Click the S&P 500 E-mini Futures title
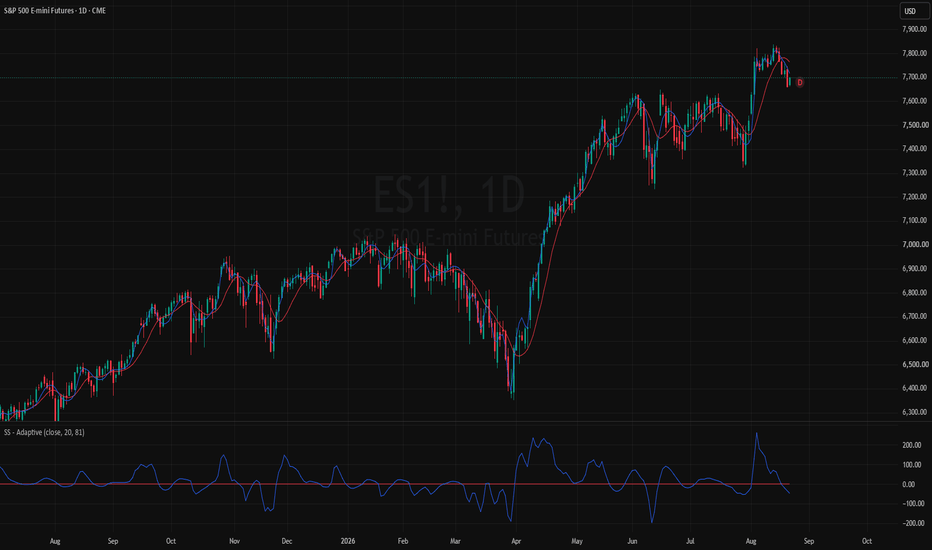Viewport: 932px width, 550px height. [x=55, y=11]
